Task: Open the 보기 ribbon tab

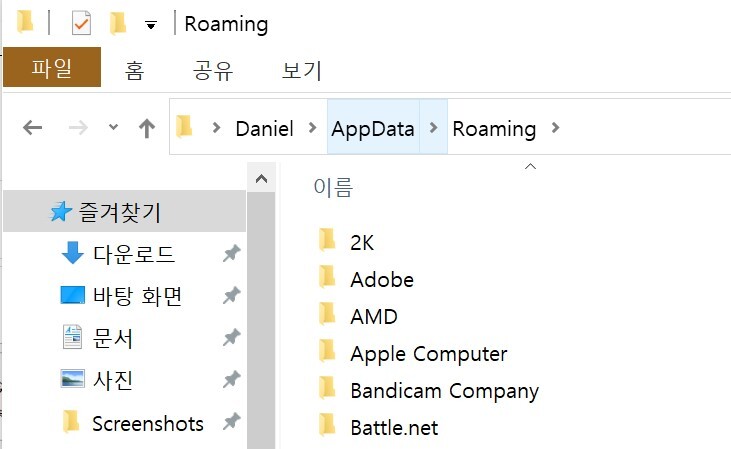Action: point(302,70)
